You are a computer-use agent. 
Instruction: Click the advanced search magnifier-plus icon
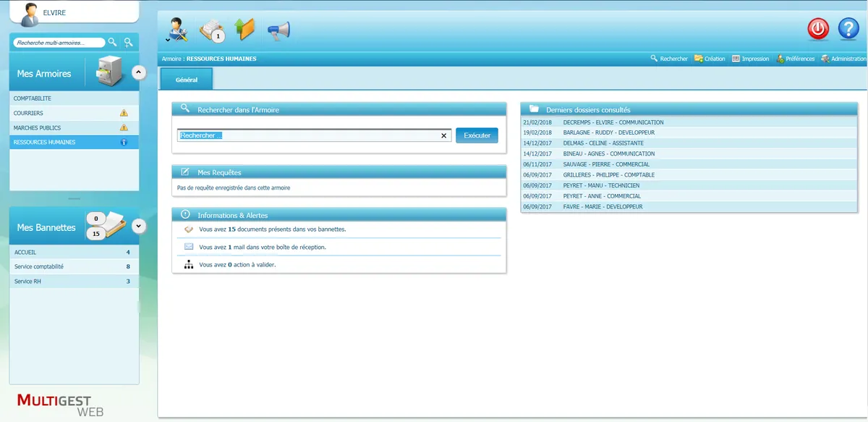click(x=128, y=43)
